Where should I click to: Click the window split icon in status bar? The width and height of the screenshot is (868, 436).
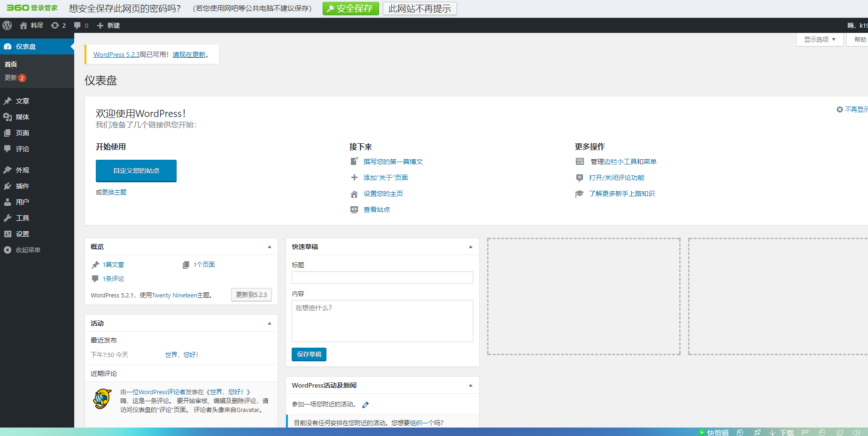click(840, 432)
